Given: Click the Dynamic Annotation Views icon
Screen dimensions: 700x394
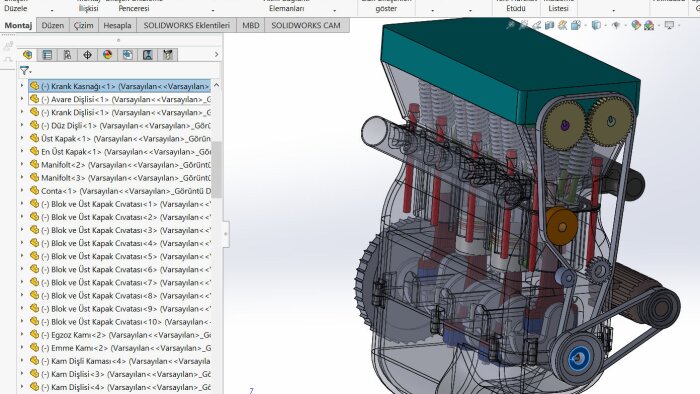Looking at the screenshot, I should (562, 25).
